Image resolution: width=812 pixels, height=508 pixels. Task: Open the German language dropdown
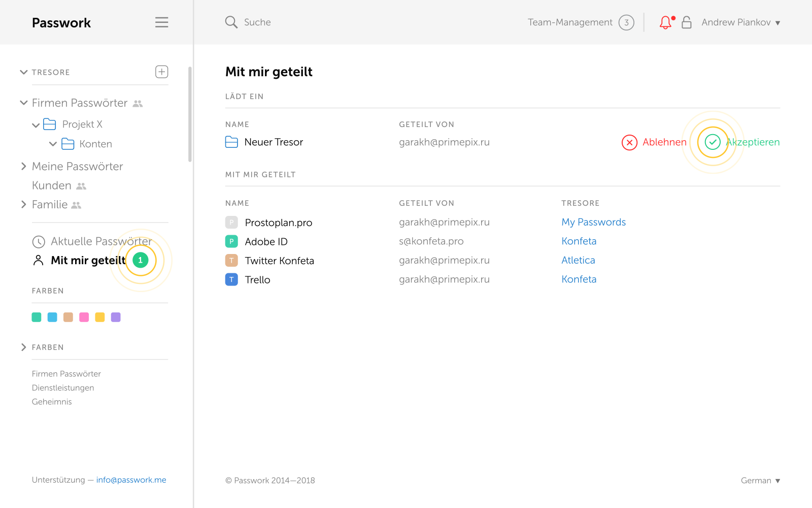pos(760,481)
